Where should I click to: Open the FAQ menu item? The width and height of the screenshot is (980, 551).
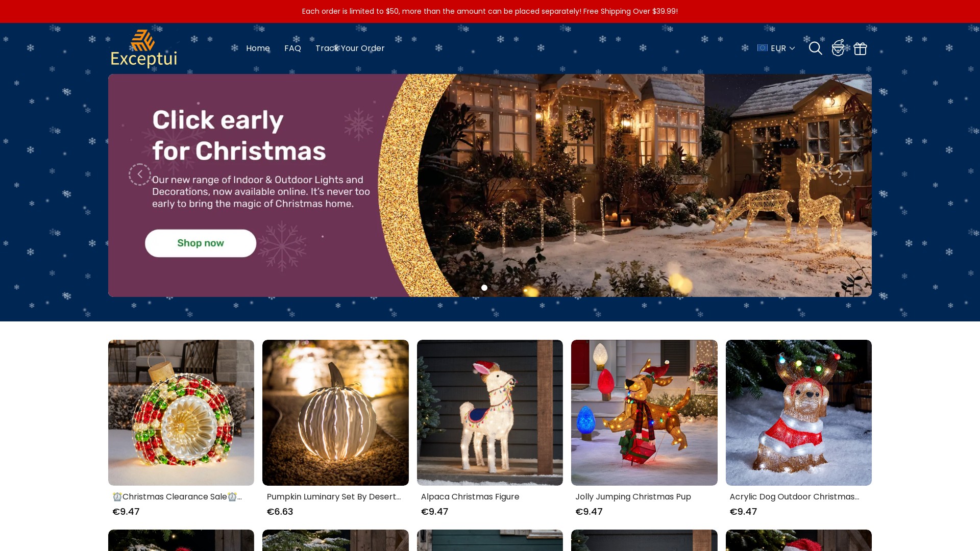pyautogui.click(x=292, y=48)
